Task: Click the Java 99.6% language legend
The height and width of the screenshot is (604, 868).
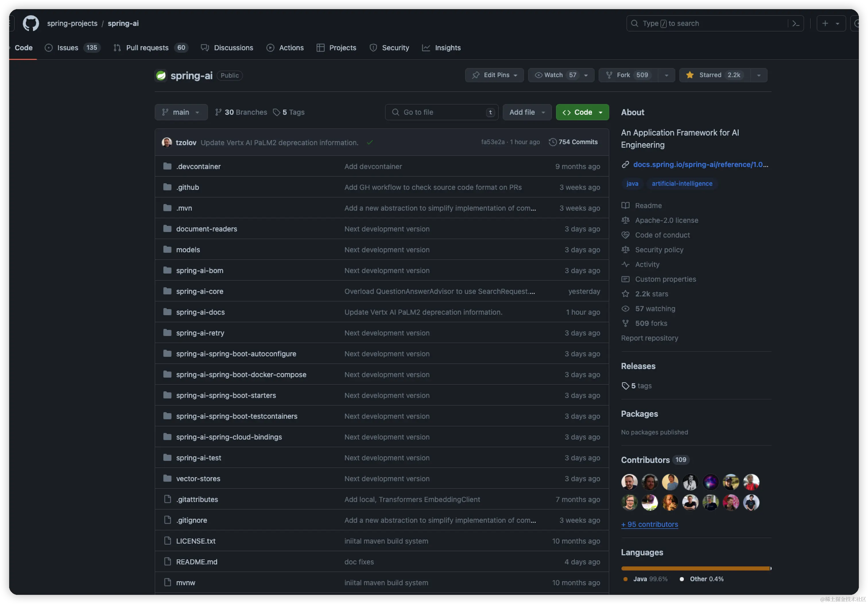Action: point(646,579)
